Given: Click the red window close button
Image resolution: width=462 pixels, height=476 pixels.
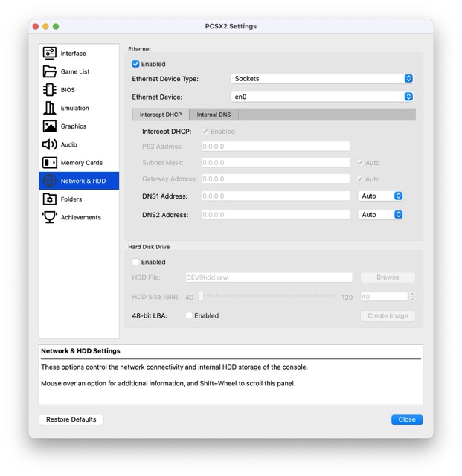Looking at the screenshot, I should 36,27.
